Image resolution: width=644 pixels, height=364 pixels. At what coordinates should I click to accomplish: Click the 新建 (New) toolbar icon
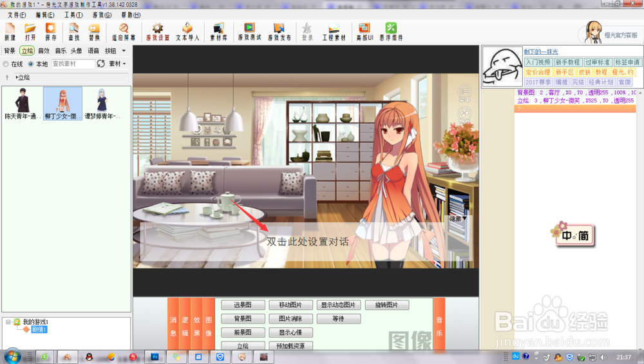tap(10, 32)
